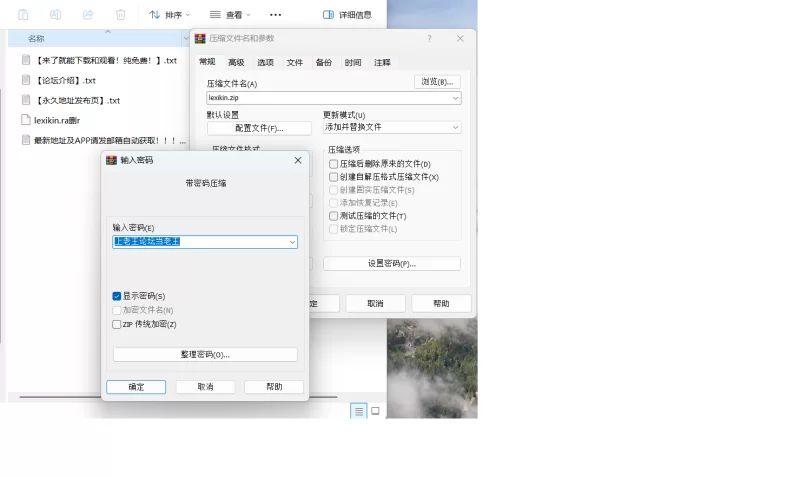Enable 测试压缩的文件 checkbox

(334, 216)
